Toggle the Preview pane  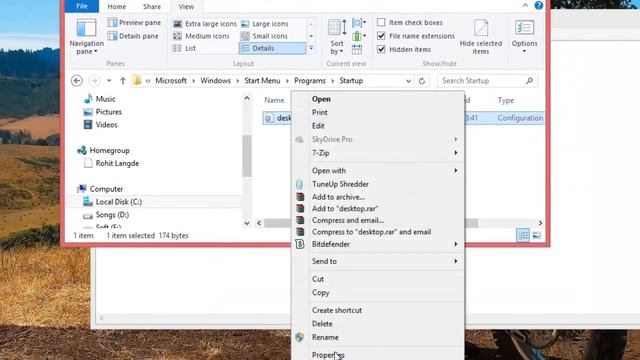[134, 22]
